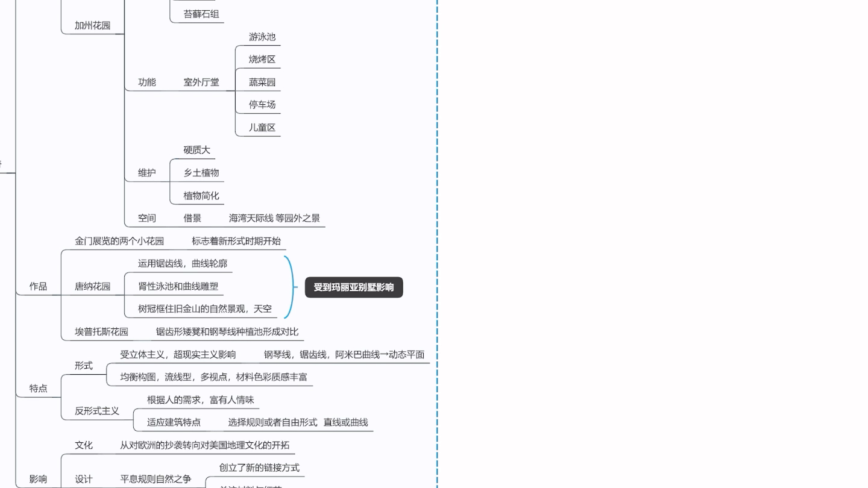Select the 蔬菜园 leaf node
The width and height of the screenshot is (868, 488).
coord(262,82)
